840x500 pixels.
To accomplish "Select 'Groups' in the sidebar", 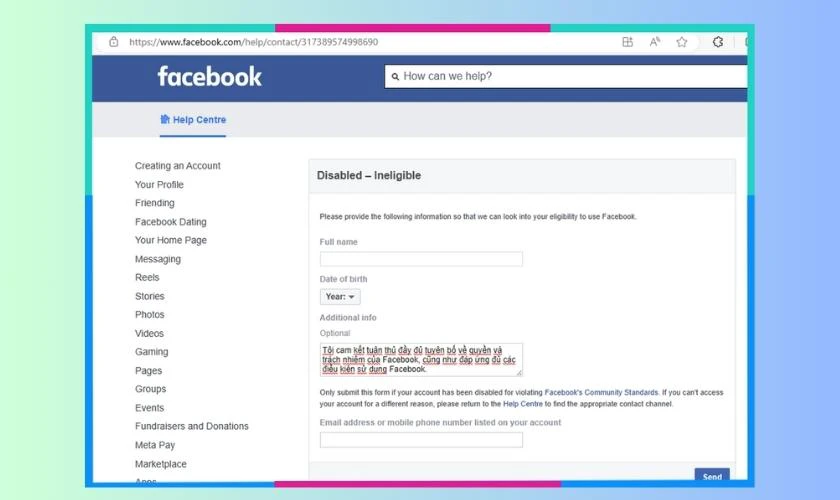I will (x=150, y=389).
